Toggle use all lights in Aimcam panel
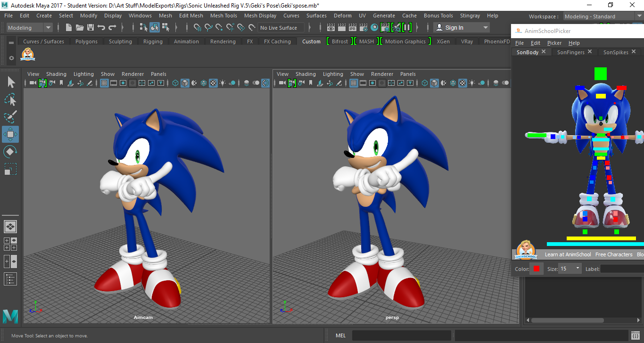This screenshot has height=343, width=644. [223, 83]
